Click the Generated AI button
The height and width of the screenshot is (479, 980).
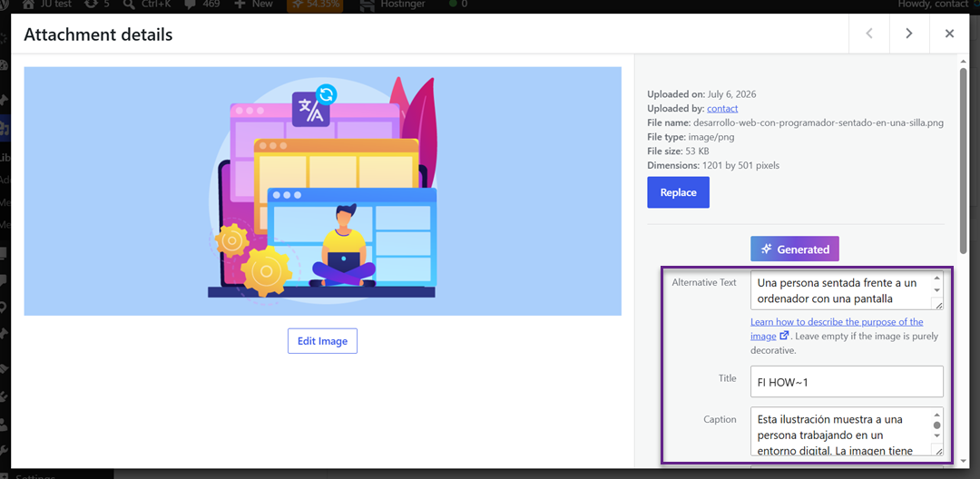[795, 249]
